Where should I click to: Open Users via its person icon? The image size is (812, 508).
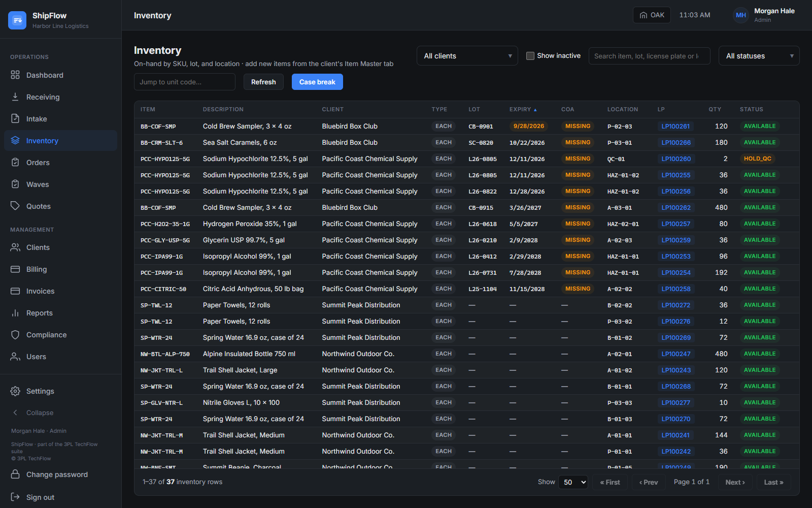click(x=15, y=356)
